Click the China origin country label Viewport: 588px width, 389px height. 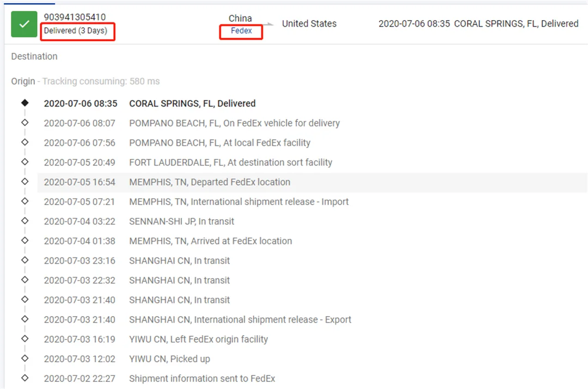pyautogui.click(x=240, y=18)
